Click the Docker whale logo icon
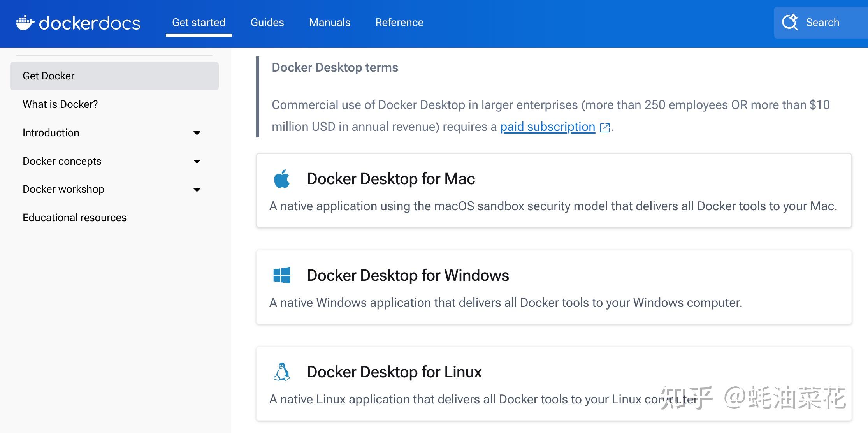The image size is (868, 433). click(x=25, y=23)
